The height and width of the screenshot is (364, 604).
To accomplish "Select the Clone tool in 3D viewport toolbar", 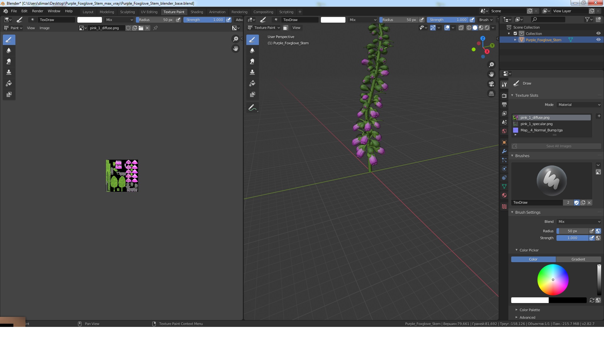I will click(252, 72).
